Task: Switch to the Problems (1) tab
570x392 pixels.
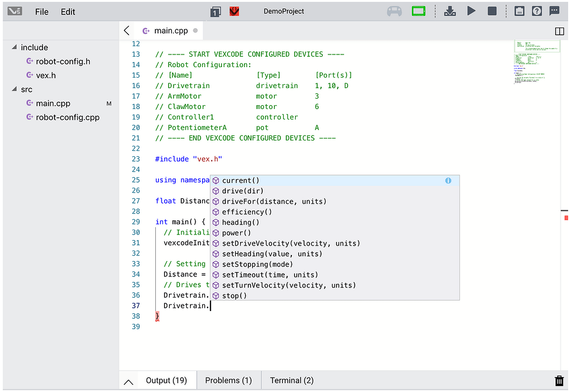Action: click(228, 380)
